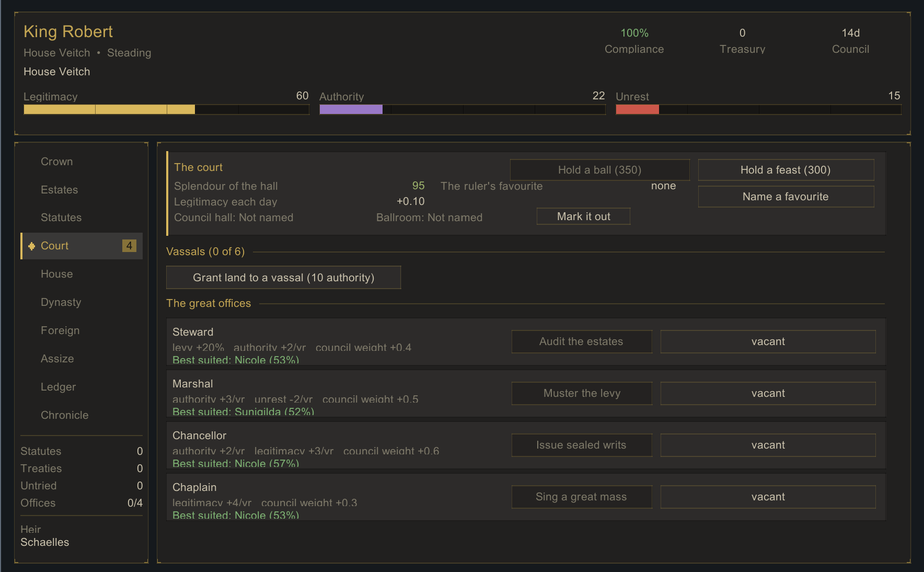The image size is (924, 572).
Task: Go to the Assize section
Action: [x=81, y=359]
